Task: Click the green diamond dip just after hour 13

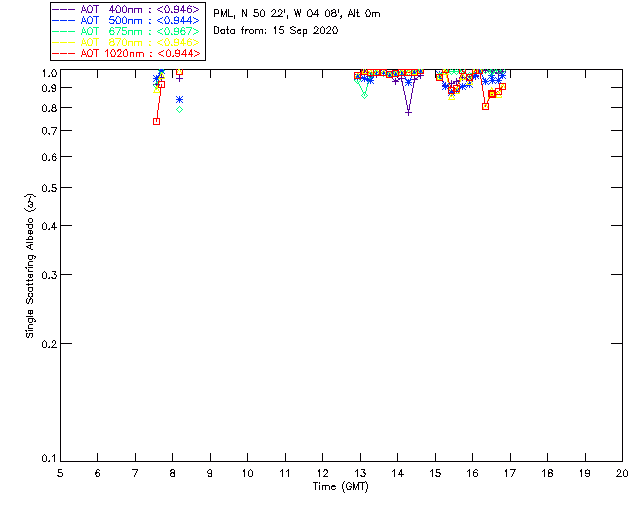Action: 364,96
